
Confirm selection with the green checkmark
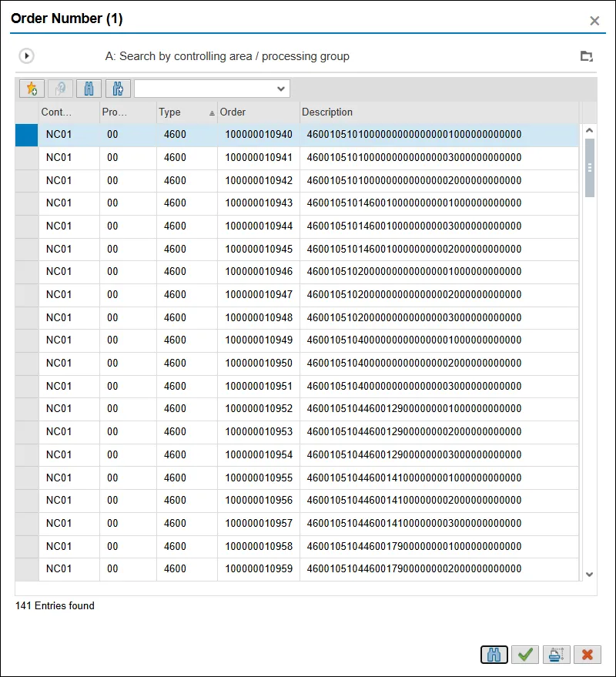(526, 654)
